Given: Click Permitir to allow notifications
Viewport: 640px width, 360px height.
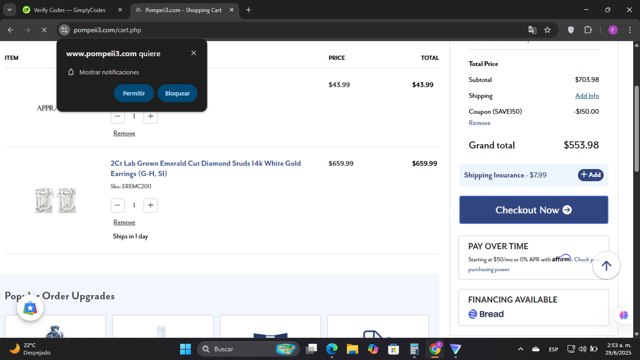Looking at the screenshot, I should (x=133, y=93).
